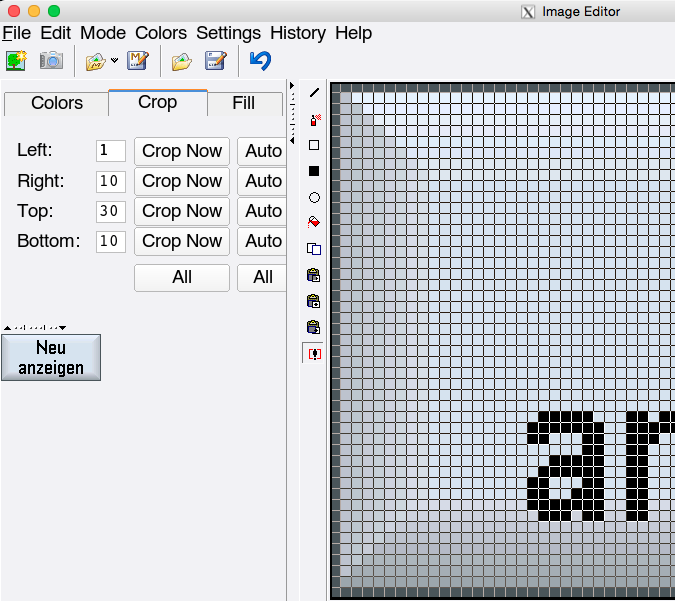Image resolution: width=675 pixels, height=601 pixels.
Task: Open the History menu
Action: coord(298,33)
